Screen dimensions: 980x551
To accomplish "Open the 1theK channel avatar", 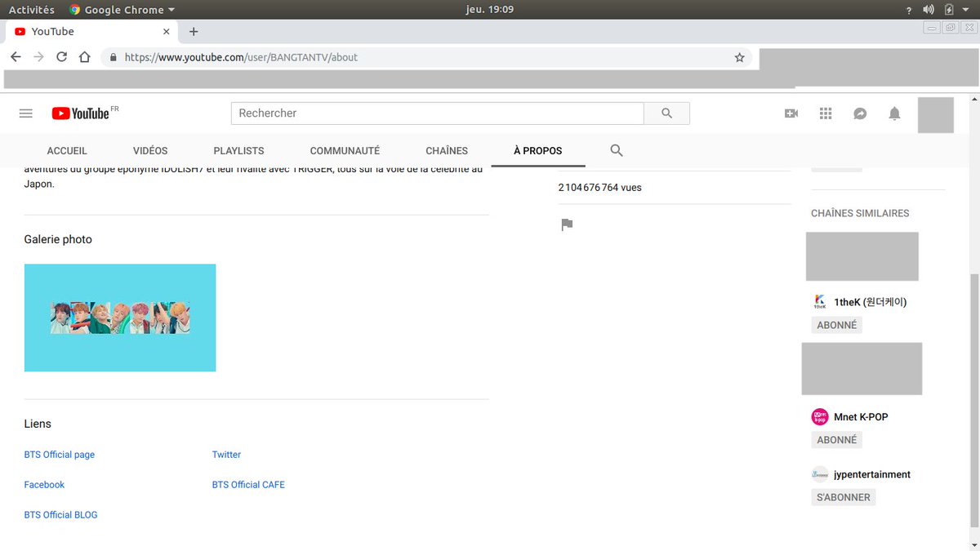I will point(820,302).
